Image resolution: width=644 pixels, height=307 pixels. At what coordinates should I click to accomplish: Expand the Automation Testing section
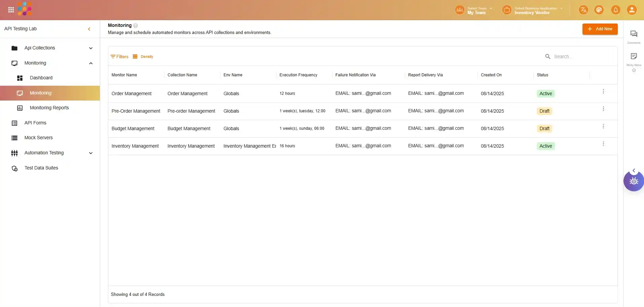(91, 153)
